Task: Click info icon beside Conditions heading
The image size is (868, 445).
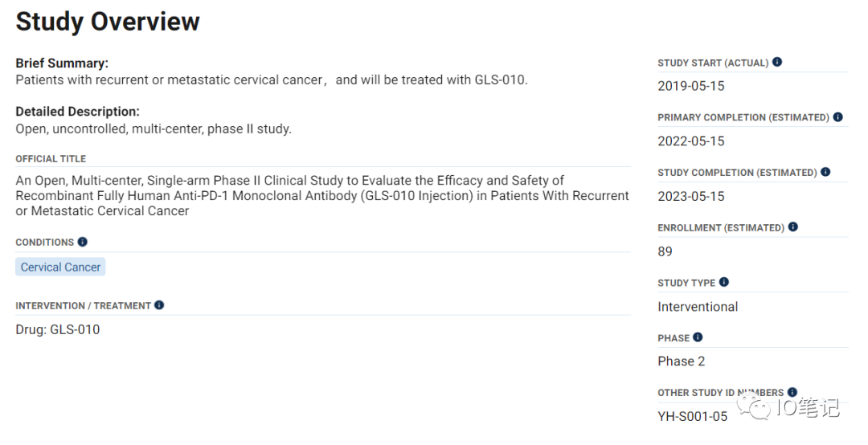Action: click(83, 242)
